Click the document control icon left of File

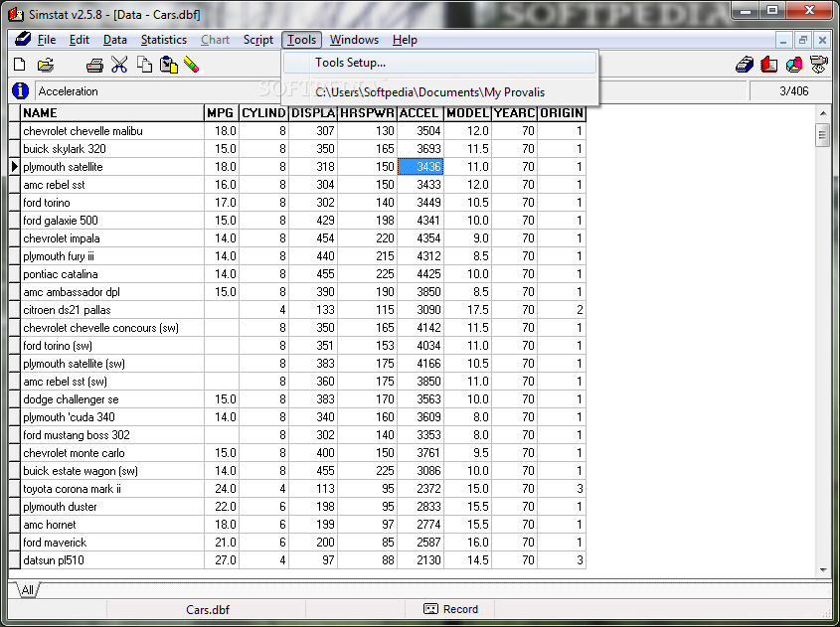pyautogui.click(x=22, y=39)
